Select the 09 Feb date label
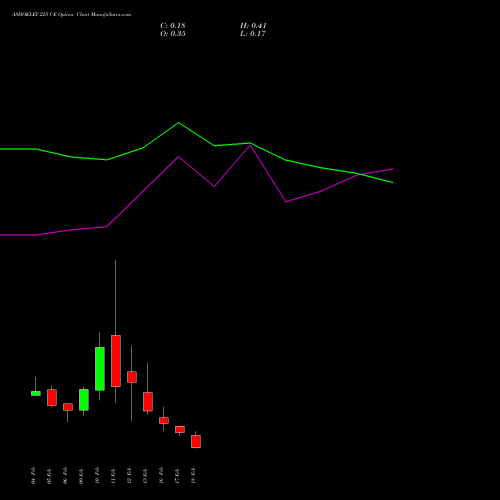This screenshot has height=500, width=500. tap(81, 476)
